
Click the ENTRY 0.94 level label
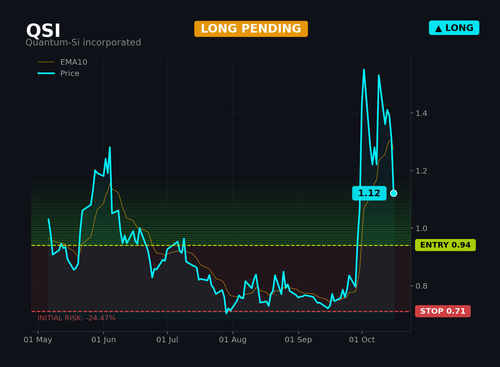(x=445, y=245)
